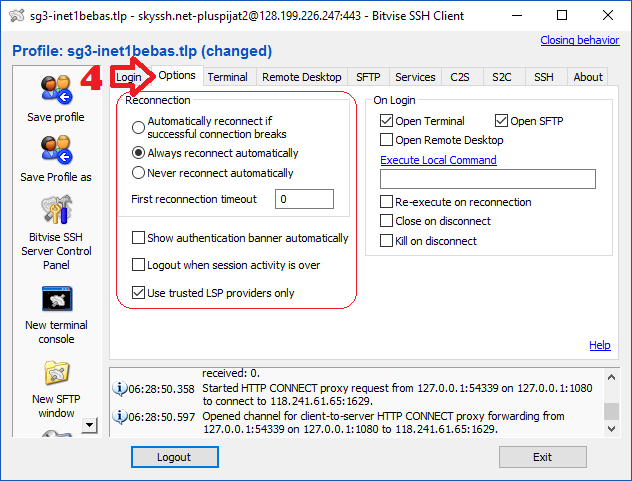Open the SSH tab
This screenshot has height=481, width=632.
(x=544, y=77)
